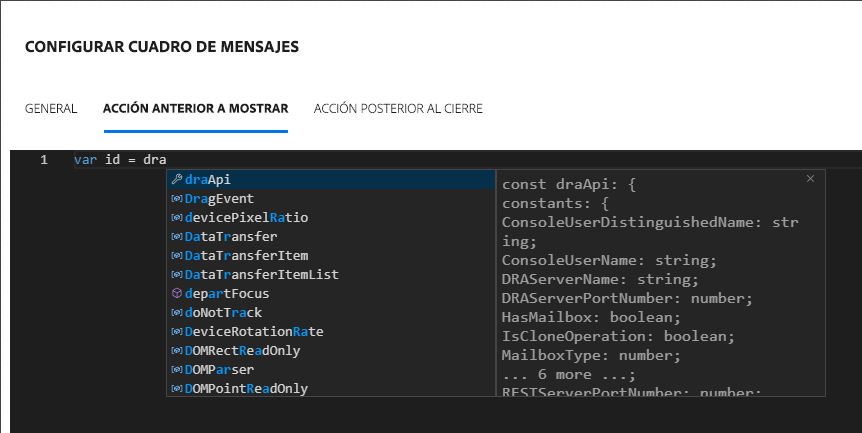Pick DataTransferItem from the suggestion list
Viewport: 862px width, 433px height.
[246, 256]
